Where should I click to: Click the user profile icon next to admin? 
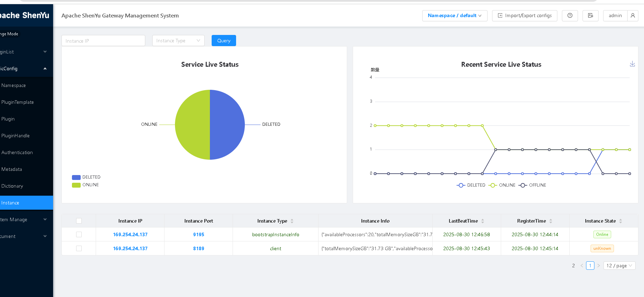click(632, 16)
